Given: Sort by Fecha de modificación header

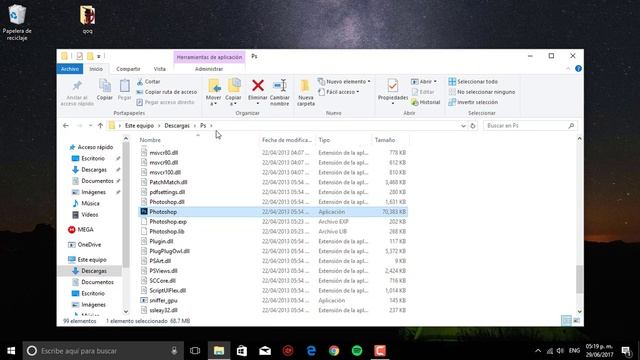Looking at the screenshot, I should pos(287,140).
